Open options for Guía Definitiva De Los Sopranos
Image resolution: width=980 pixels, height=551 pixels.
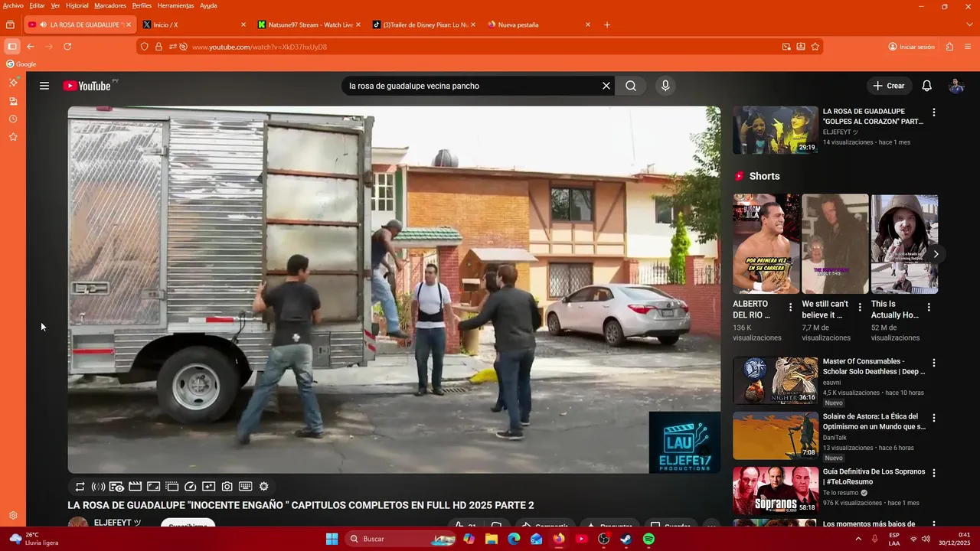click(933, 473)
